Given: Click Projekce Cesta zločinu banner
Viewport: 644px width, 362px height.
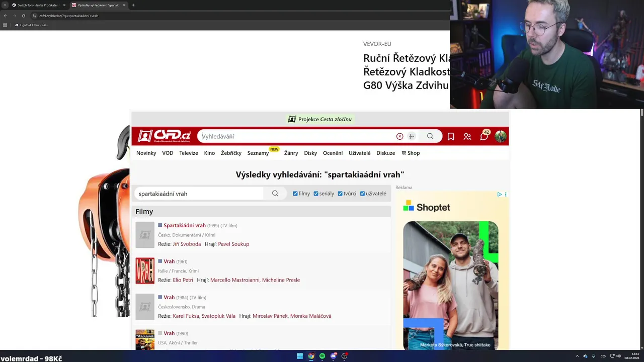Looking at the screenshot, I should [320, 119].
